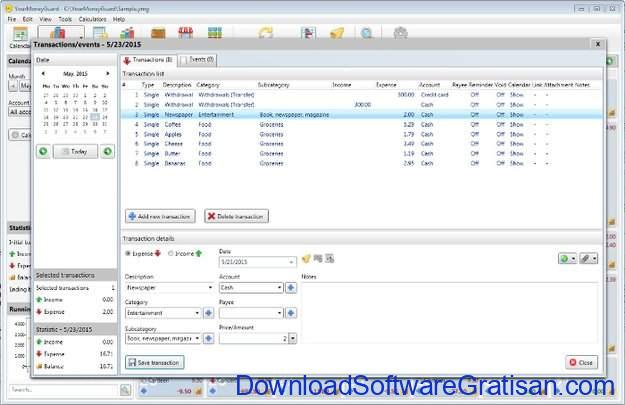Expand the Description combo box
This screenshot has height=405, width=625.
[x=210, y=288]
